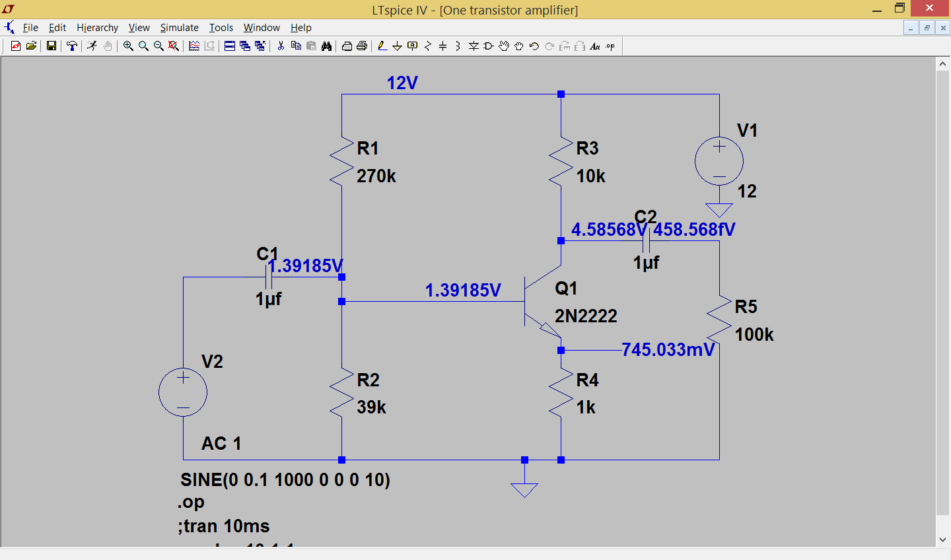This screenshot has width=951, height=560.
Task: Select the Draw Wire pencil tool
Action: point(382,46)
